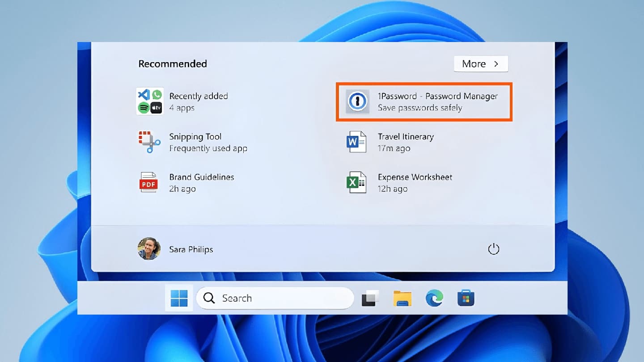Click the 'Expense Worksheet' file name
This screenshot has width=644, height=362.
coord(415,177)
